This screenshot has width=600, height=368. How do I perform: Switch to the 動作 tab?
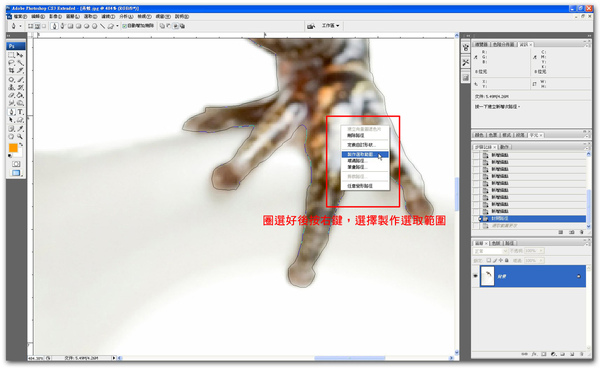[505, 147]
